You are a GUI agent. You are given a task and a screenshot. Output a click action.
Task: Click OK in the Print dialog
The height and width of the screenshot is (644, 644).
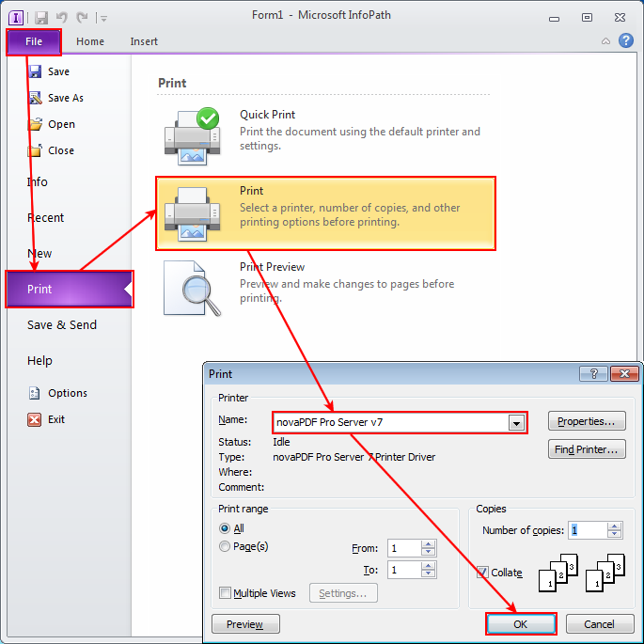(x=521, y=624)
